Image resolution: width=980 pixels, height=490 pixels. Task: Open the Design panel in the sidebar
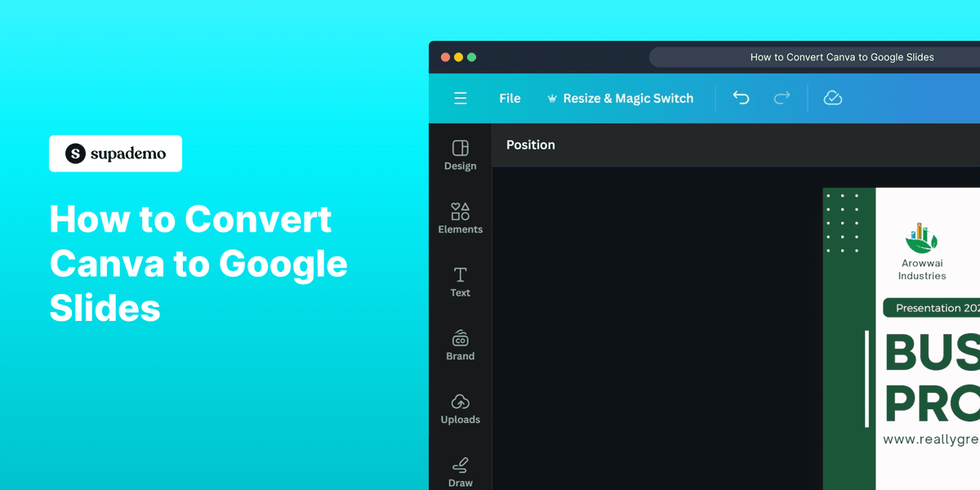pos(460,155)
